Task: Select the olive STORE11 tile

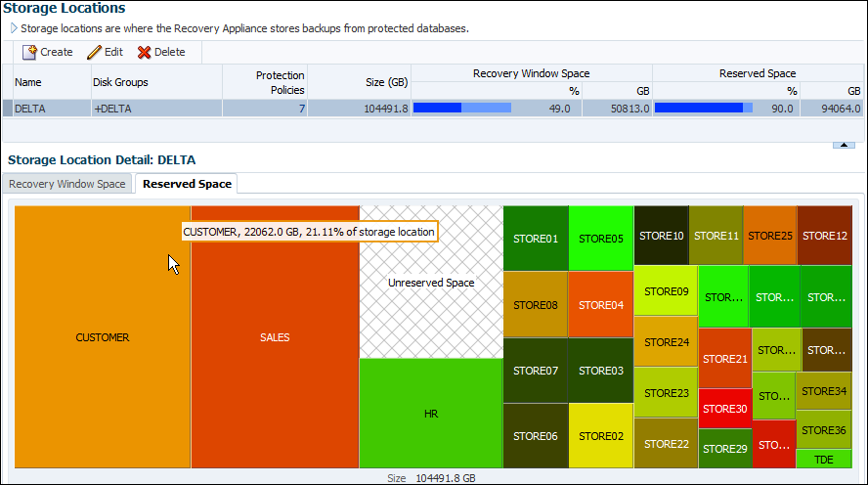Action: (x=716, y=236)
